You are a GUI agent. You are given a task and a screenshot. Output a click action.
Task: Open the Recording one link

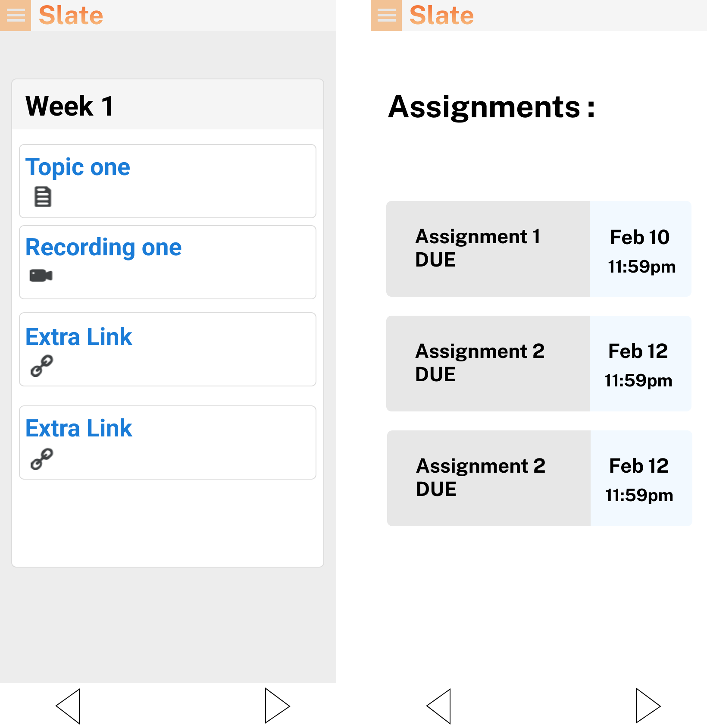103,247
